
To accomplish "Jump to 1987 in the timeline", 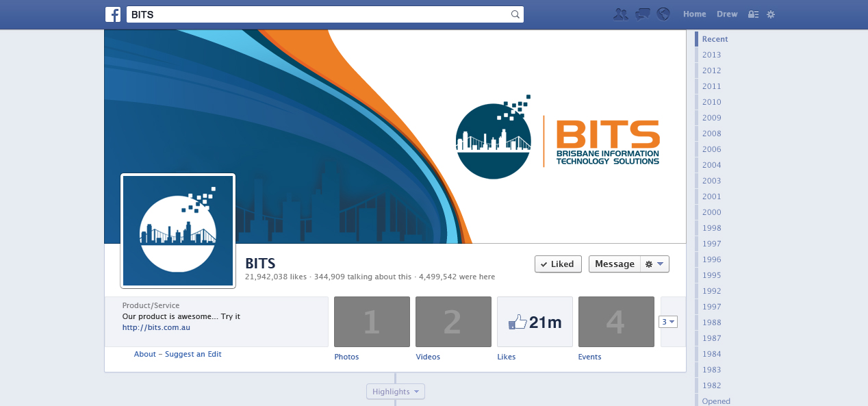I will pos(711,338).
